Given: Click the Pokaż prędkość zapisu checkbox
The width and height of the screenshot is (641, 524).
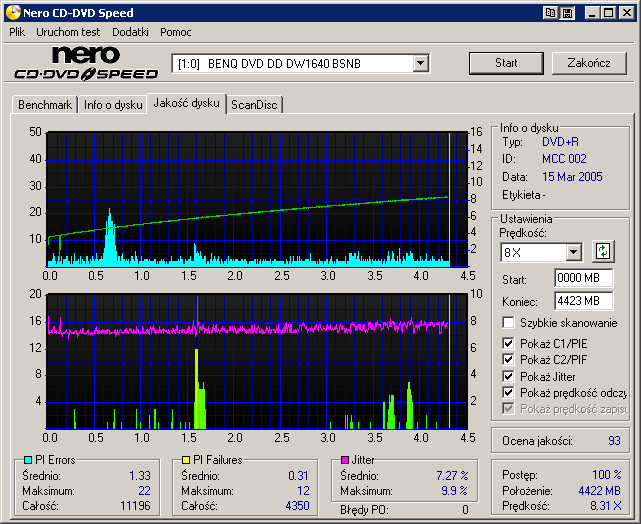Looking at the screenshot, I should point(508,409).
